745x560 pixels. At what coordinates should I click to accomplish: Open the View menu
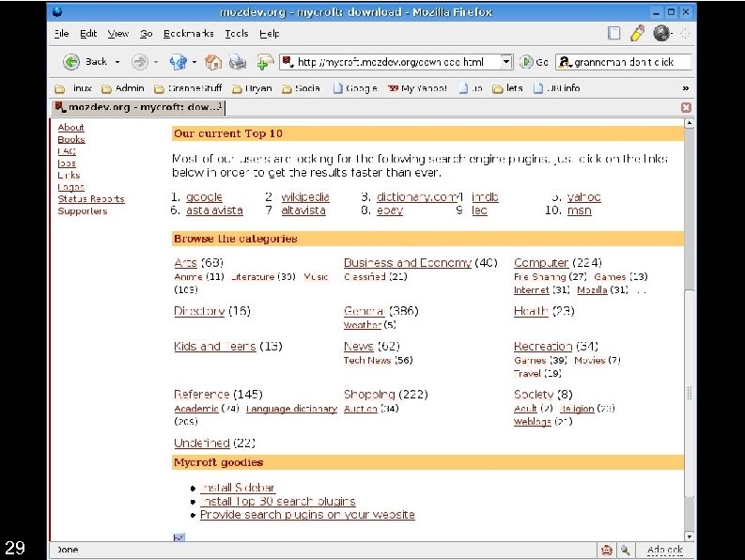tap(117, 34)
